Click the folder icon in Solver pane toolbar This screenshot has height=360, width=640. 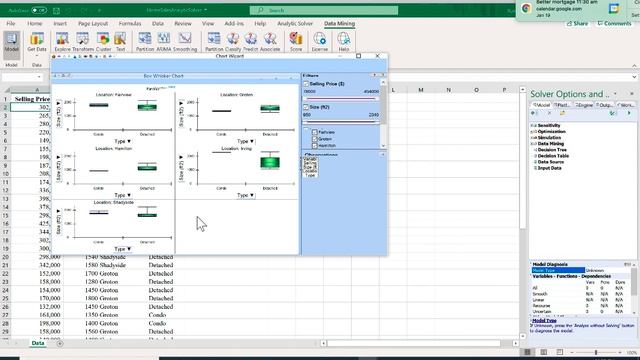(562, 113)
